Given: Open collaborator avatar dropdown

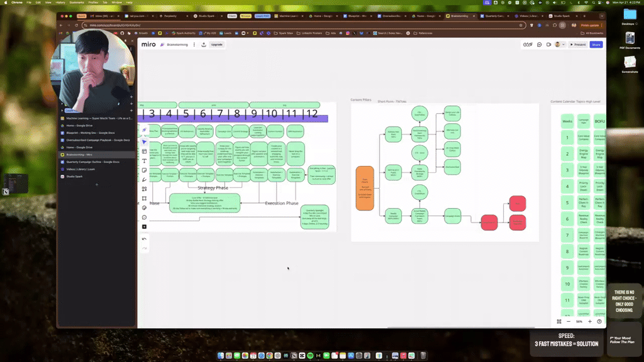Looking at the screenshot, I should 560,45.
